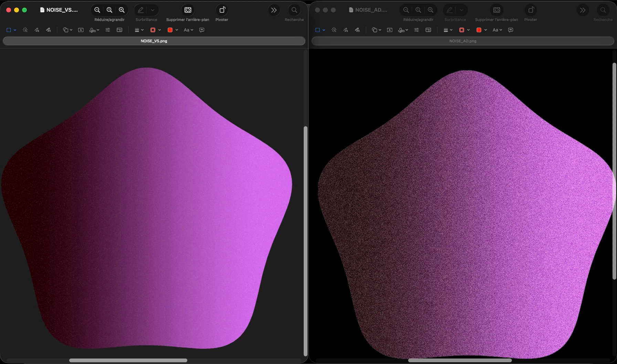Switch to the NOISE_VS.png tab
The image size is (617, 364).
pos(154,41)
